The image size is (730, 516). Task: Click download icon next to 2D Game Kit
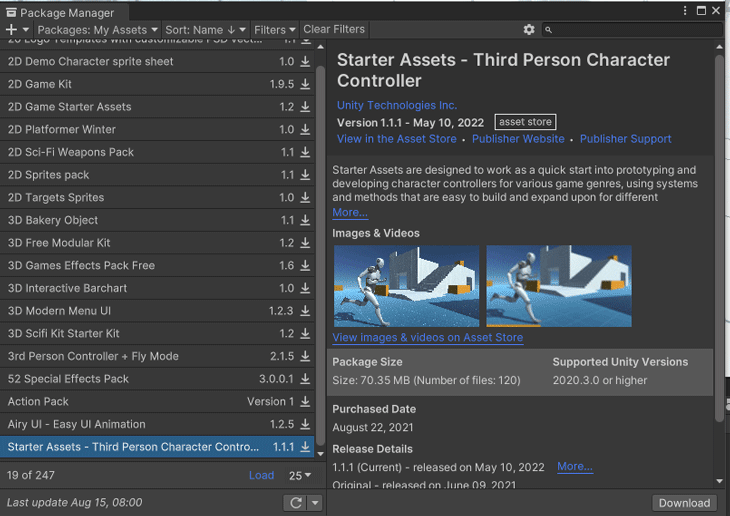[306, 84]
